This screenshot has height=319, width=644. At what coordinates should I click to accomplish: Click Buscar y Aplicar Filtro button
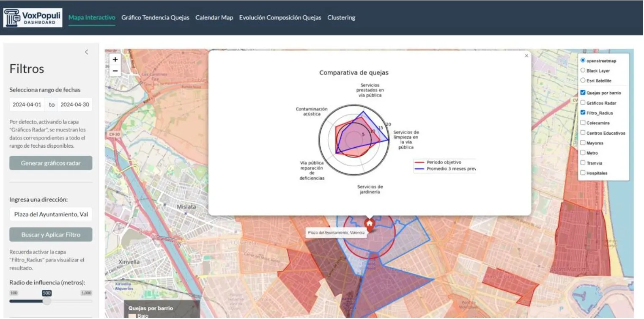51,234
